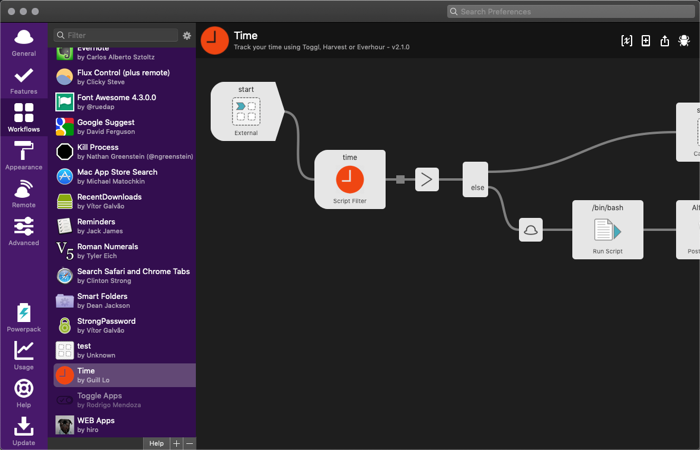Click the Smart Folders folder icon

tap(65, 301)
